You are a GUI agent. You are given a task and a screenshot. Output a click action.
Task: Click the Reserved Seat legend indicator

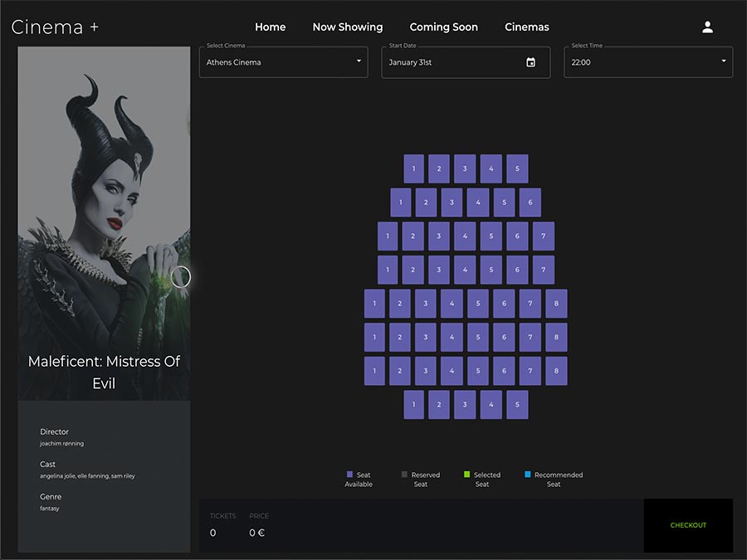(x=403, y=473)
